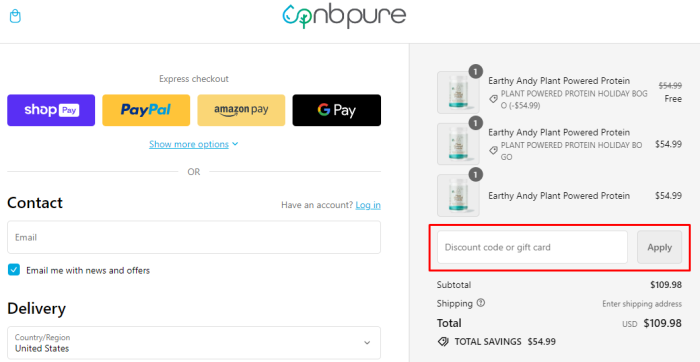Click TOTAL SAVINGS $54.99 text
700x362 pixels.
click(505, 342)
